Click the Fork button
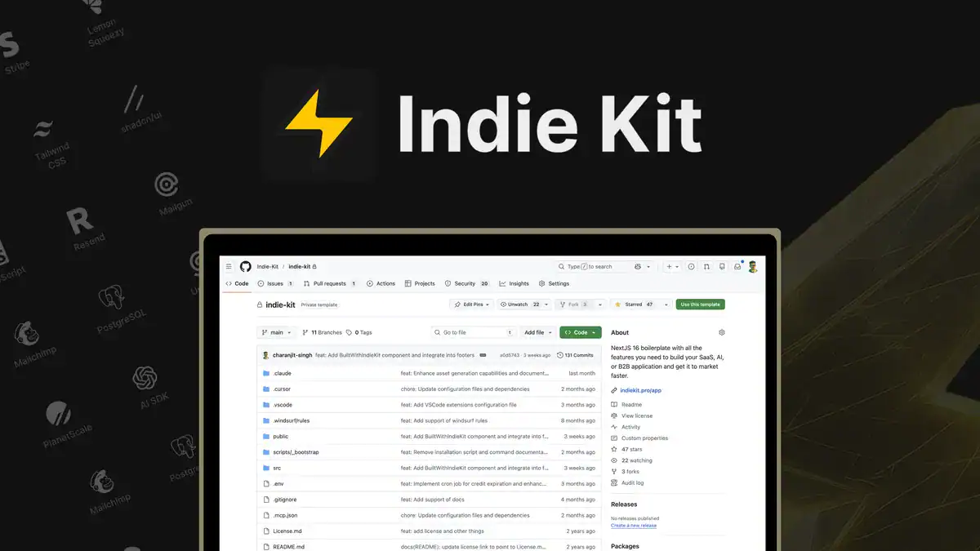The image size is (980, 551). tap(574, 304)
